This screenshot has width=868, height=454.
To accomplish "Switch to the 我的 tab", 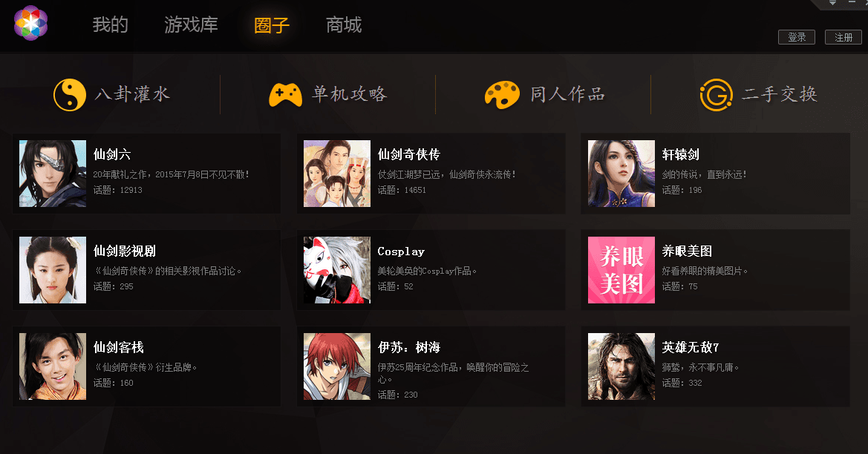I will click(110, 25).
